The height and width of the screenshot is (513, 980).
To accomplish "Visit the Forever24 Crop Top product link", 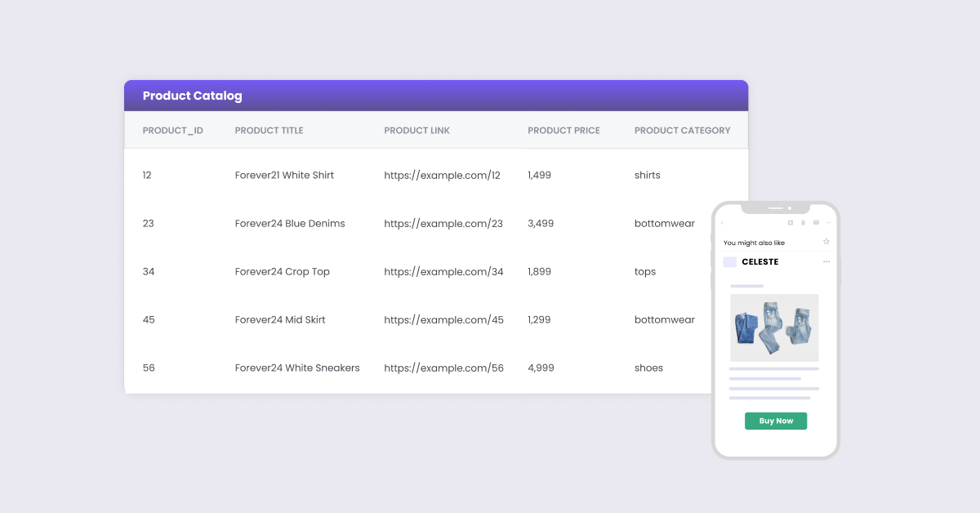I will [x=443, y=271].
